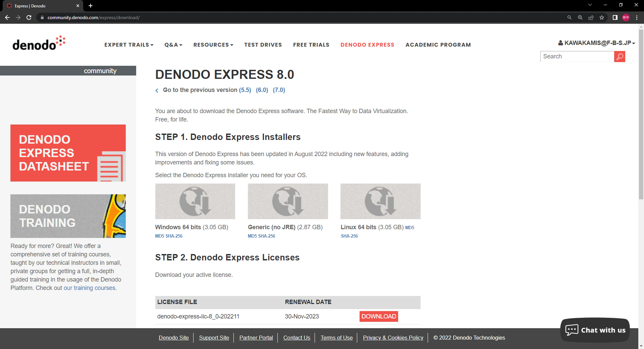Open browser search icon in address bar
Image resolution: width=644 pixels, height=349 pixels.
tap(569, 17)
